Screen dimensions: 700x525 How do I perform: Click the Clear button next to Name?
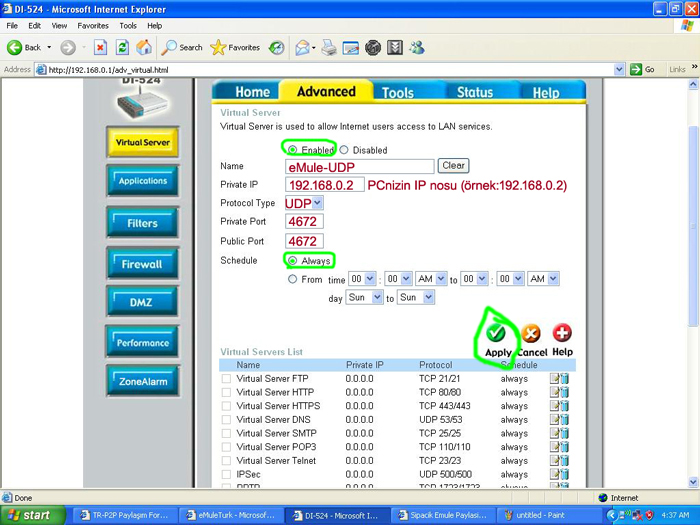coord(453,166)
